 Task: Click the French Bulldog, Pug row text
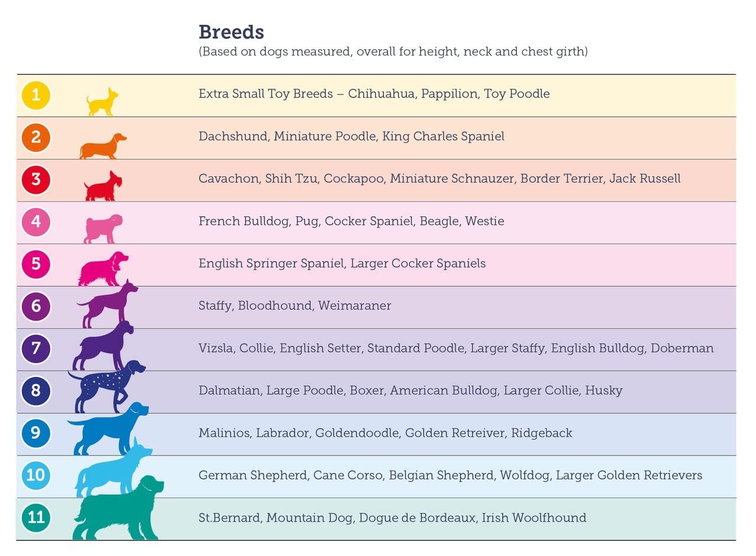click(x=351, y=222)
